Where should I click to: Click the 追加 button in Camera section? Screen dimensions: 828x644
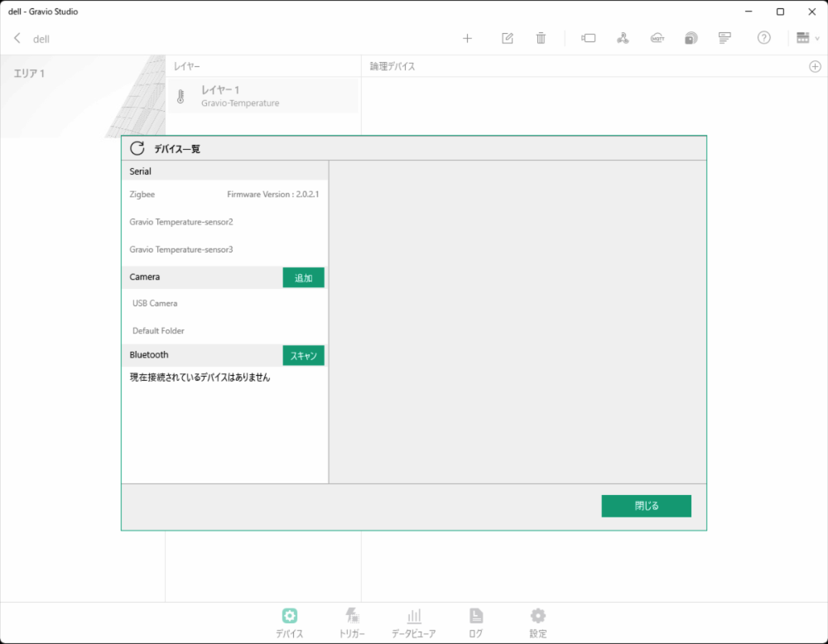303,277
